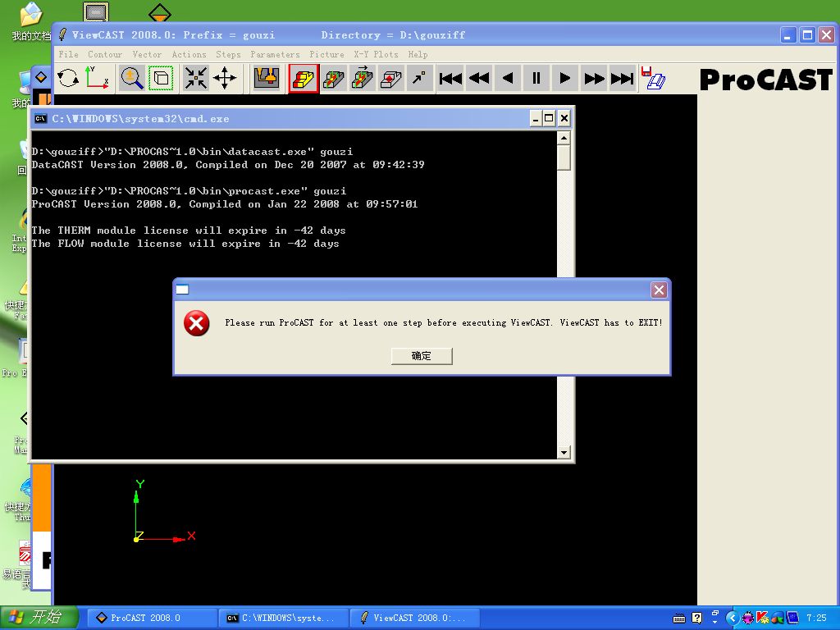
Task: Click the help question-mark tray icon
Action: 696,619
